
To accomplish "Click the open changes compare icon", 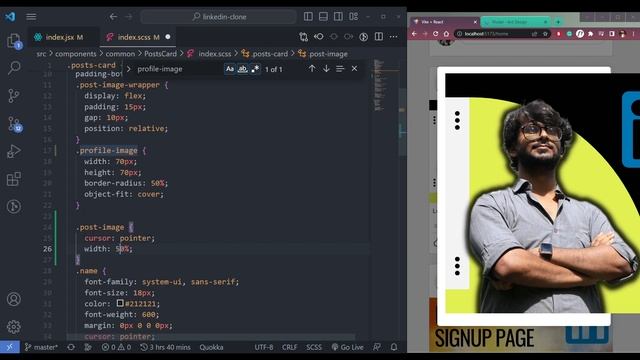I will (x=303, y=37).
